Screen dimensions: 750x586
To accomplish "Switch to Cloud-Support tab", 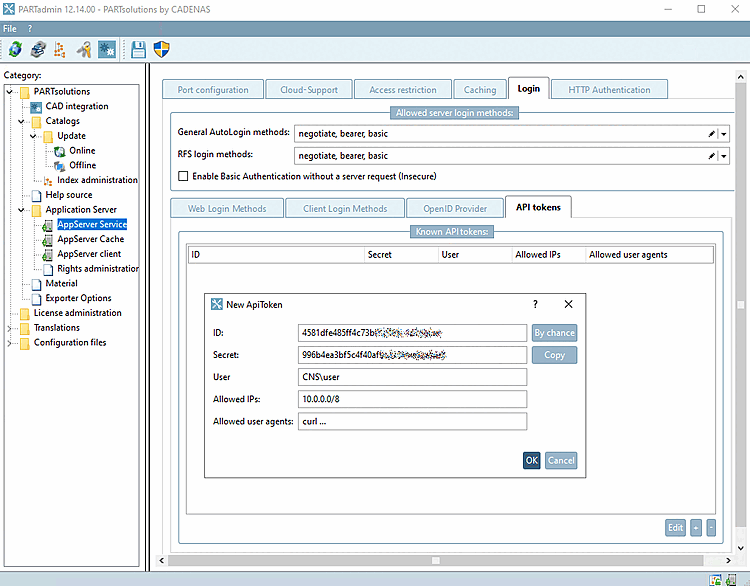I will coord(309,89).
